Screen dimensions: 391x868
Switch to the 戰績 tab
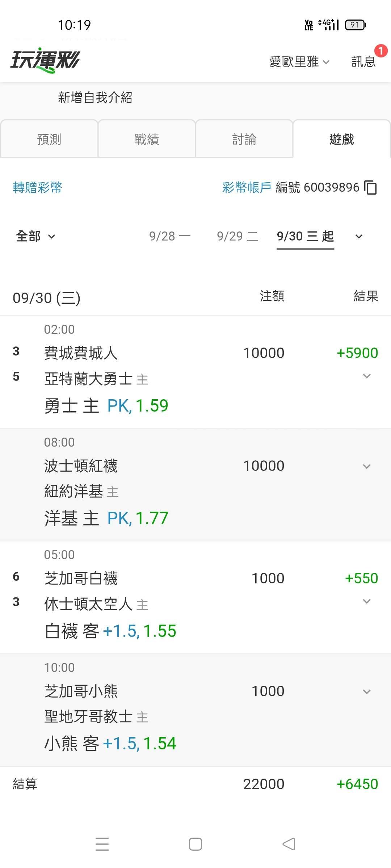[147, 139]
